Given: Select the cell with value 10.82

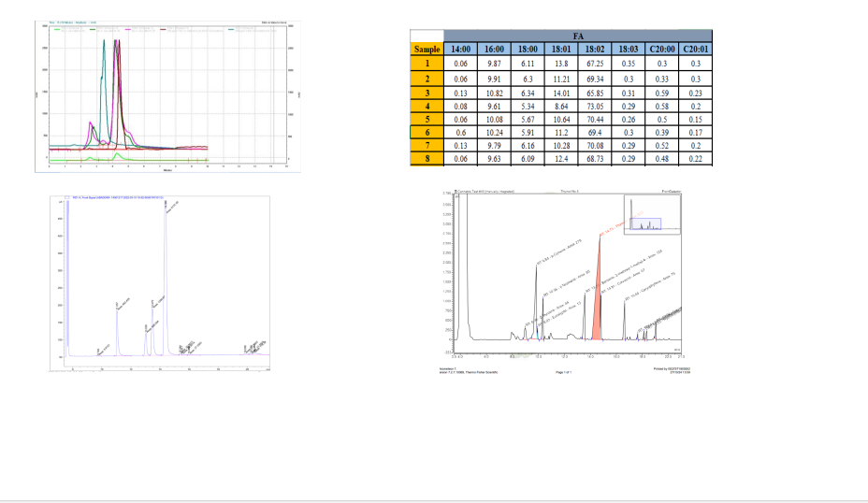Looking at the screenshot, I should [495, 93].
